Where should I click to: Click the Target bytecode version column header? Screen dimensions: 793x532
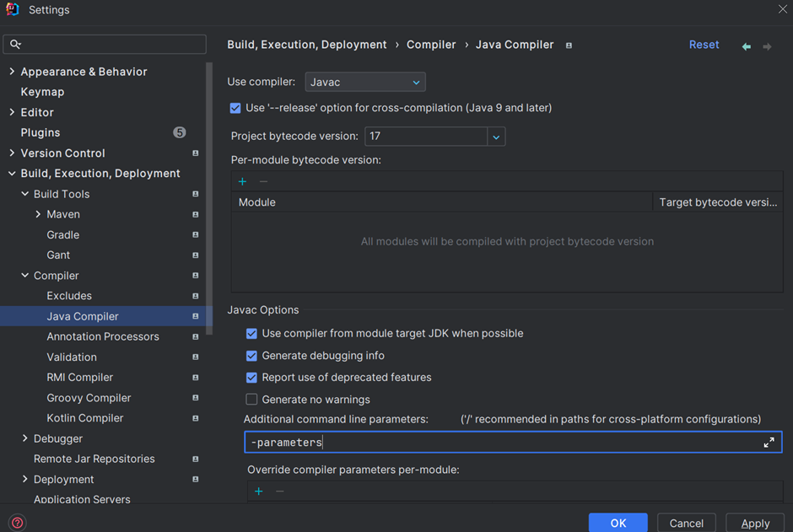coord(718,202)
